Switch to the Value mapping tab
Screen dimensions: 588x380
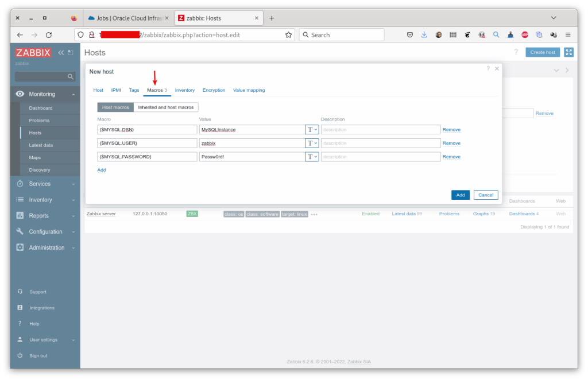[249, 90]
